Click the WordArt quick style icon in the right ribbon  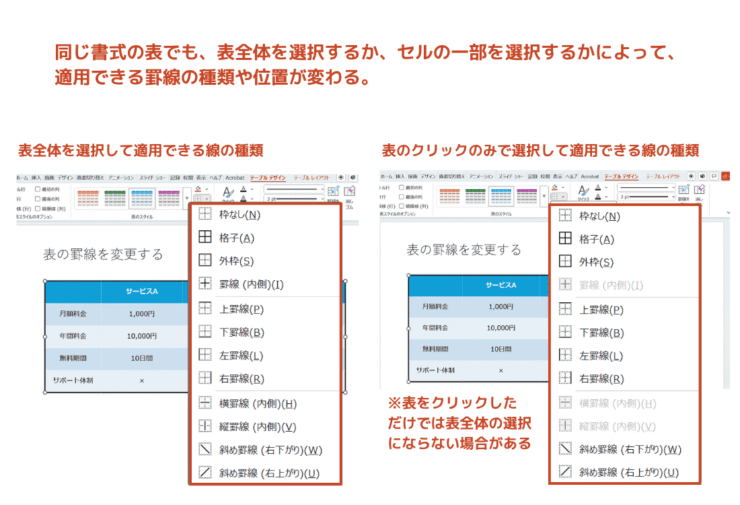[584, 191]
